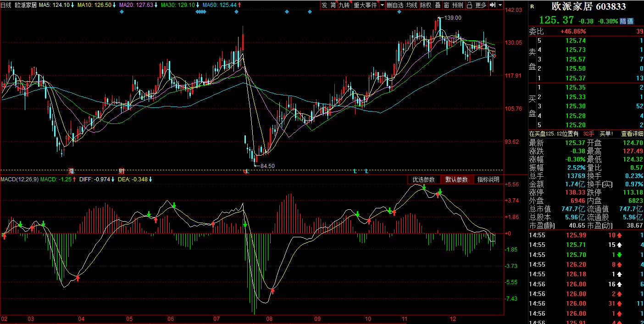
Task: Click the skip-to-end arrow icon
Action: click(492, 5)
